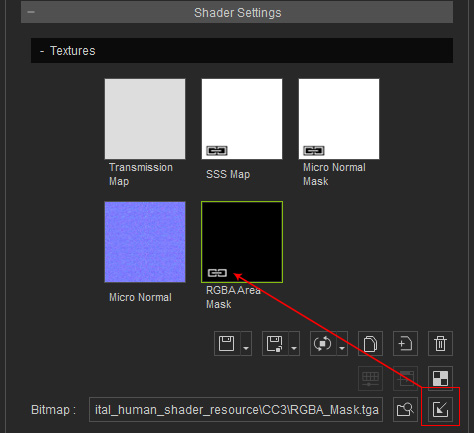Viewport: 474px width, 433px height.
Task: Open the save texture dropdown arrow
Action: click(x=246, y=344)
